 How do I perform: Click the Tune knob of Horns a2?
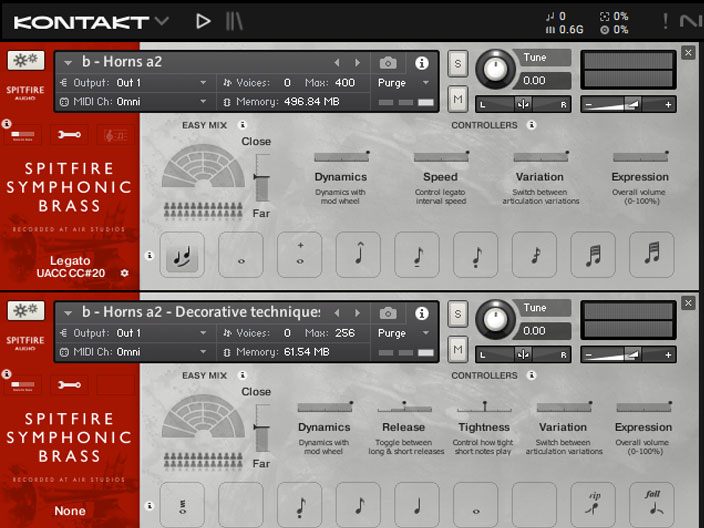point(495,69)
